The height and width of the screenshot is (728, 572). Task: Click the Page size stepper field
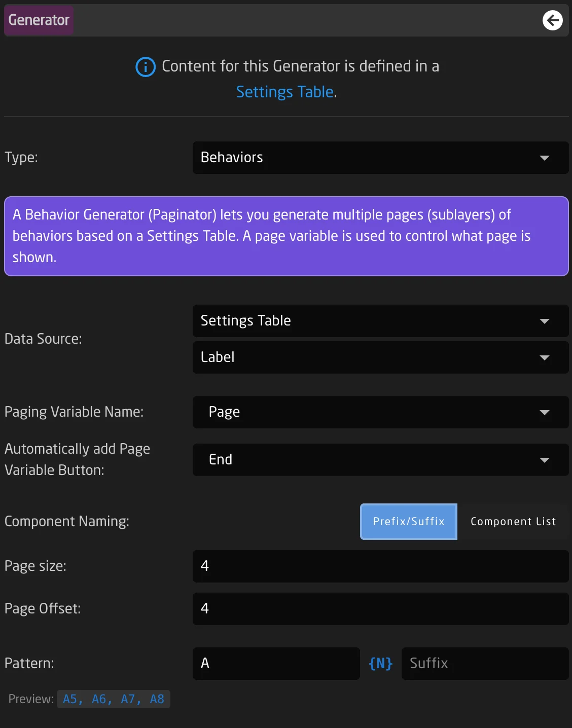tap(380, 566)
